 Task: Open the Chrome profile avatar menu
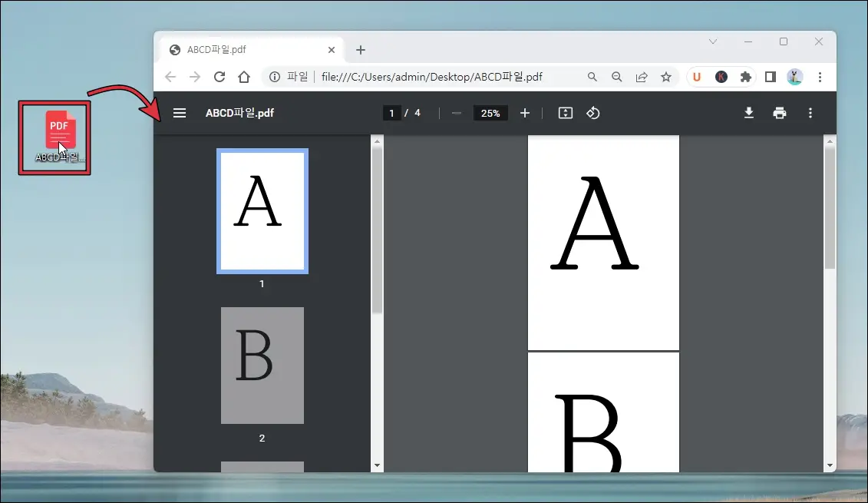(x=794, y=77)
